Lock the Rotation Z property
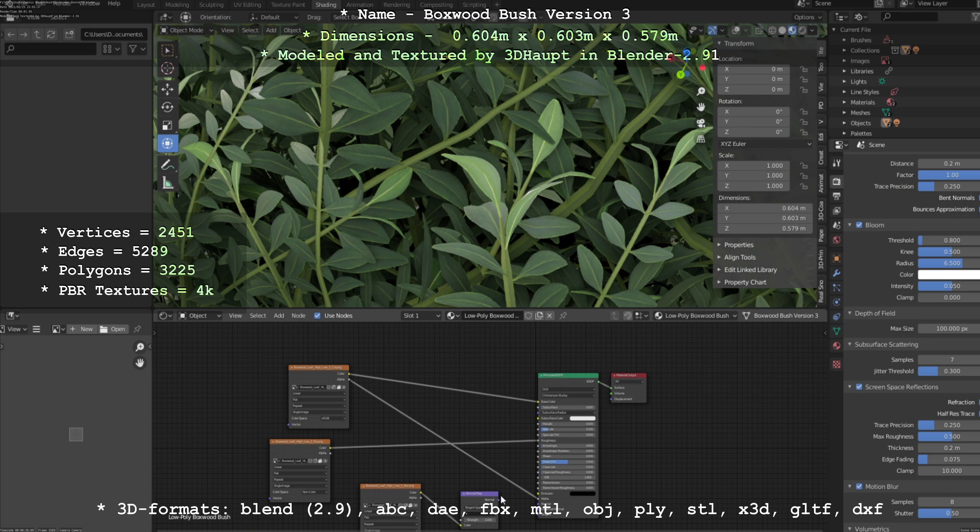 click(803, 132)
